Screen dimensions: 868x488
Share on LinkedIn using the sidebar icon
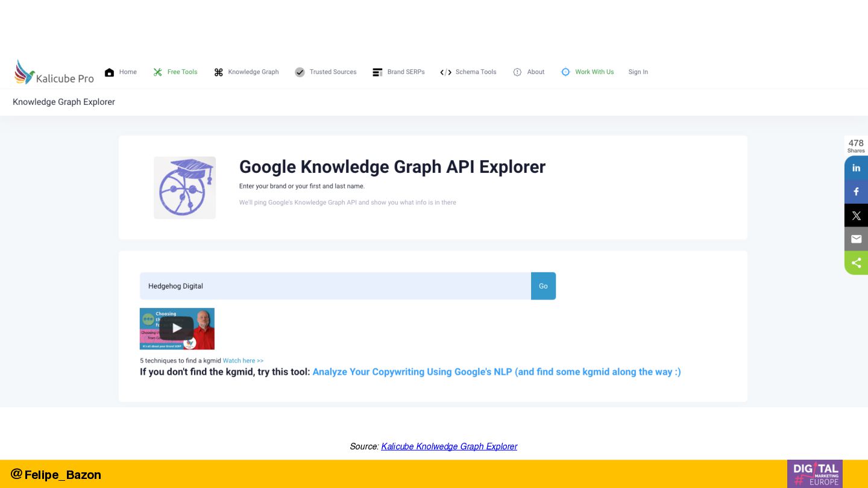click(x=856, y=167)
